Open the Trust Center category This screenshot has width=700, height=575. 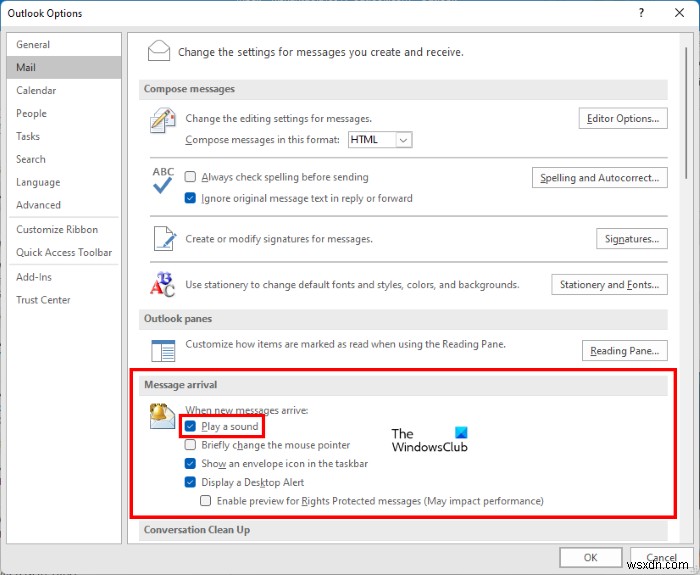tap(64, 300)
